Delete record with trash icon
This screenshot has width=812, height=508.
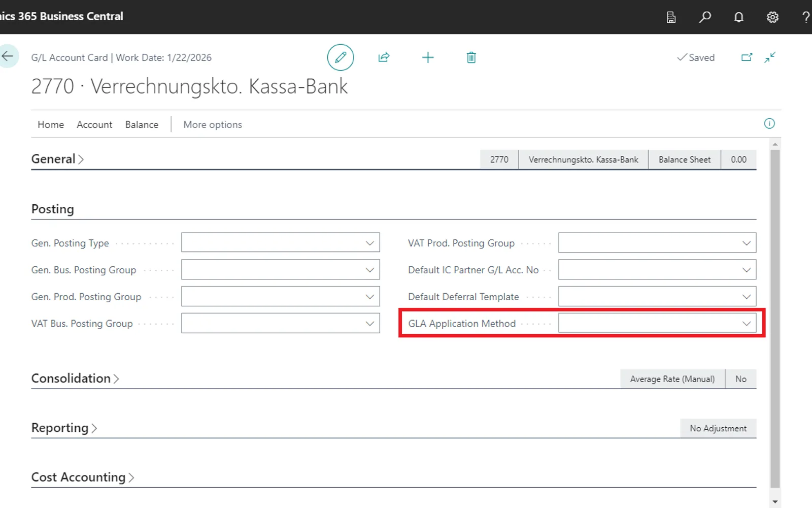pyautogui.click(x=471, y=57)
